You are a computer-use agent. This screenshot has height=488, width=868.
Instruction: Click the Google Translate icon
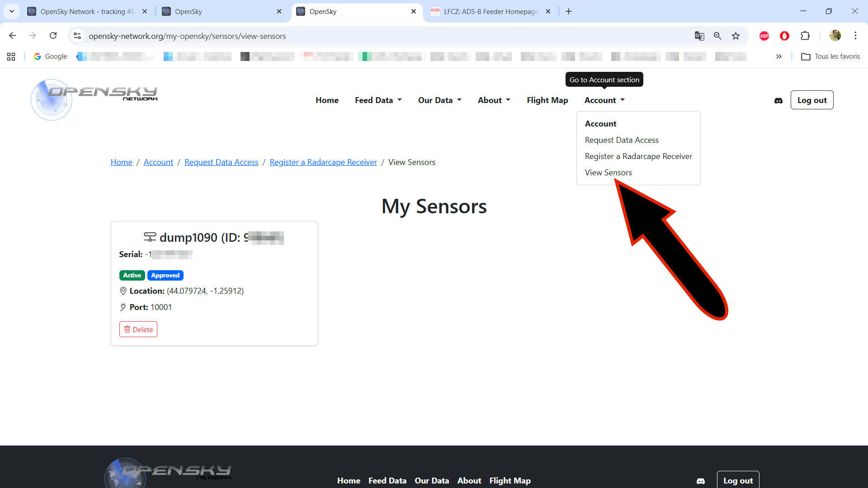699,36
